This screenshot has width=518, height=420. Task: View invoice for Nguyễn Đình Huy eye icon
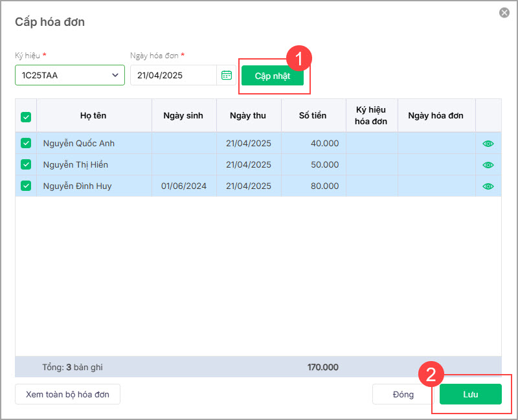(x=488, y=186)
